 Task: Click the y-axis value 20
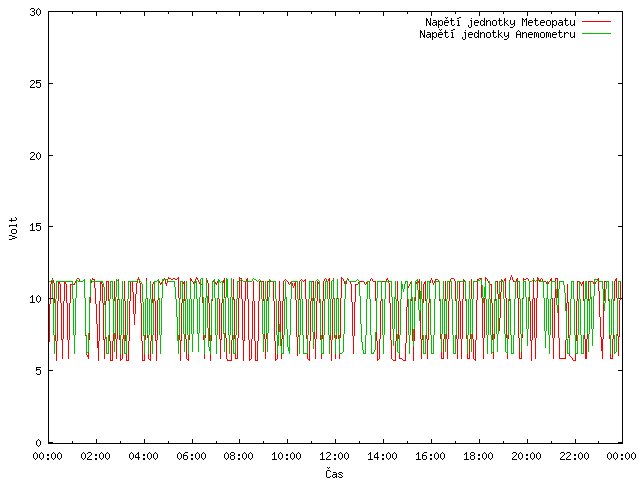tap(36, 156)
